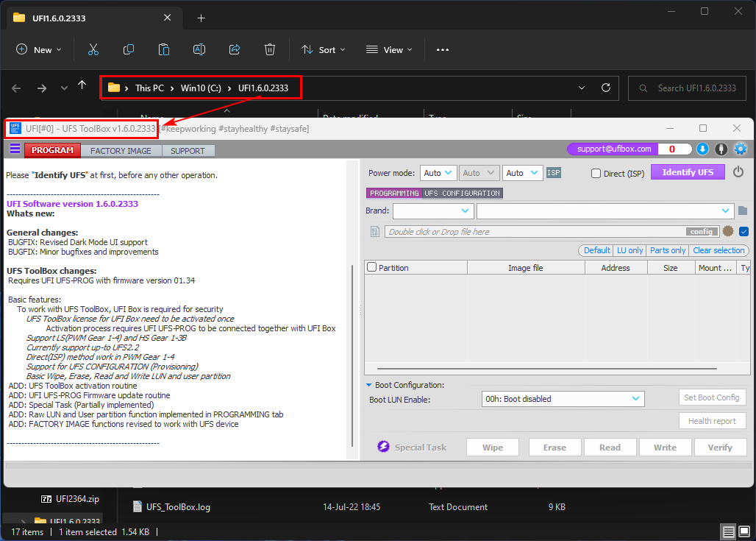
Task: Expand the Boot LUN Enable dropdown
Action: (x=563, y=399)
